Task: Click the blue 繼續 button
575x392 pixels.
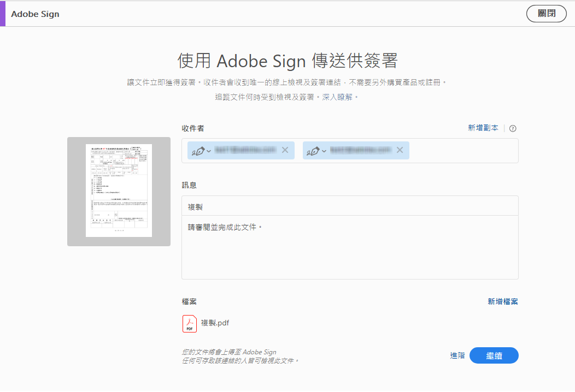Action: click(x=494, y=355)
